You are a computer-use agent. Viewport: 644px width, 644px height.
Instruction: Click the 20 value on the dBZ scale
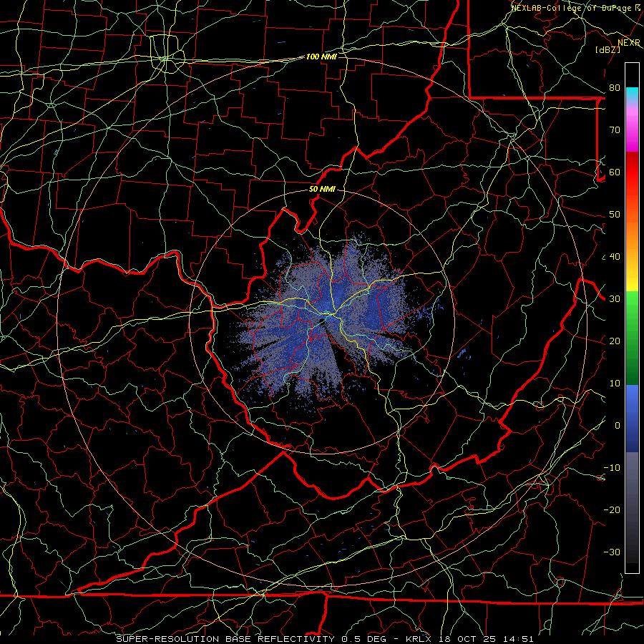(615, 341)
